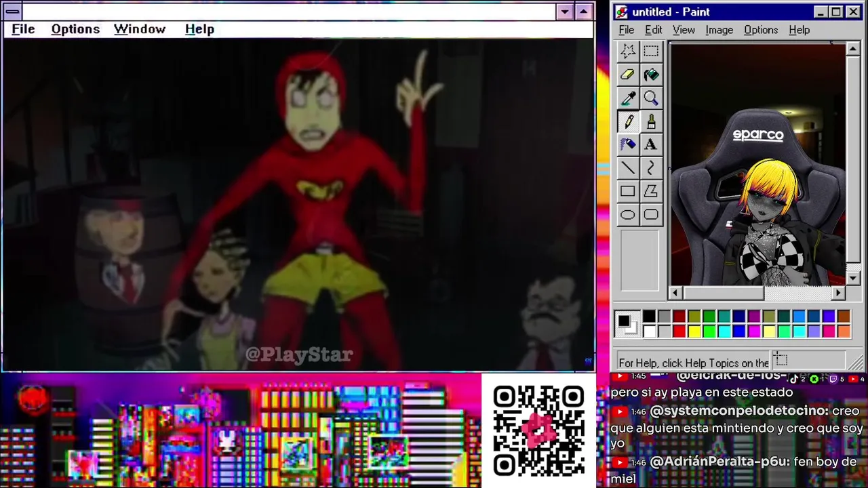
Task: Select the rectangular Select tool in Paint
Action: click(x=651, y=52)
